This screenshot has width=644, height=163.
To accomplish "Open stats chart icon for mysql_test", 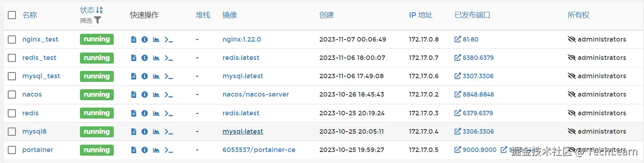I will pyautogui.click(x=156, y=76).
